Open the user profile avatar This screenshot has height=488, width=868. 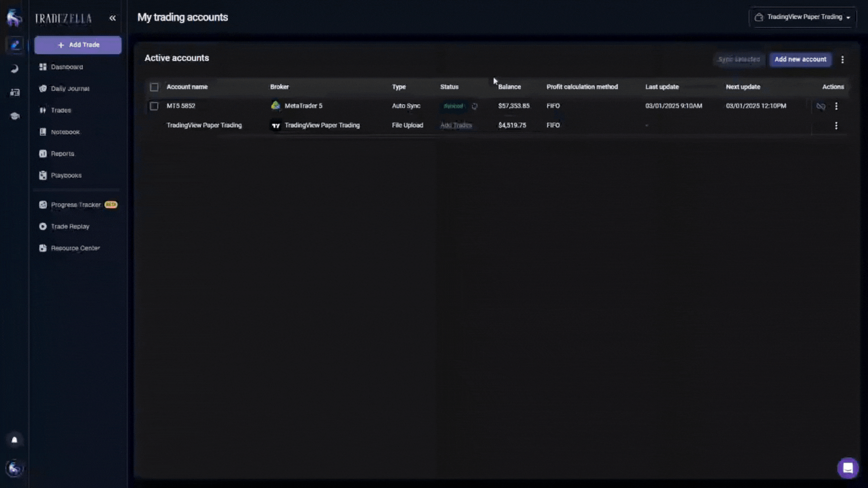[14, 469]
